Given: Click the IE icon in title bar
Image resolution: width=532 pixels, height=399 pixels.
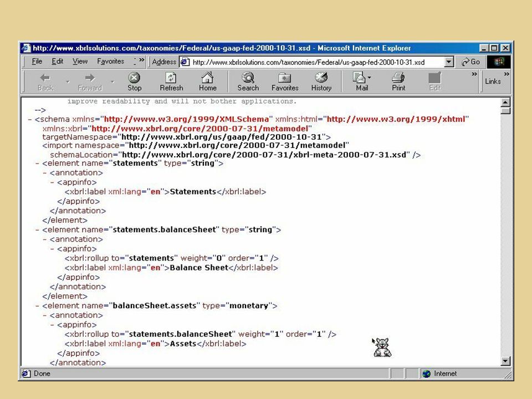Looking at the screenshot, I should 26,48.
